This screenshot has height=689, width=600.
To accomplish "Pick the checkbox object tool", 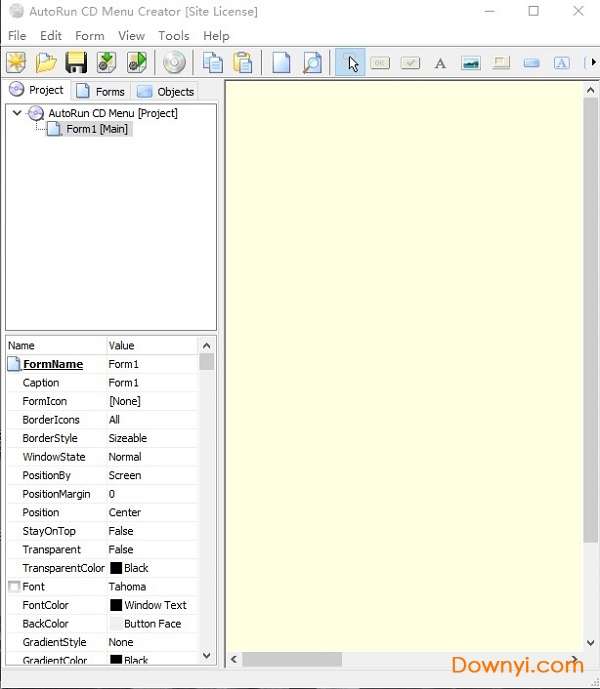I will (410, 63).
